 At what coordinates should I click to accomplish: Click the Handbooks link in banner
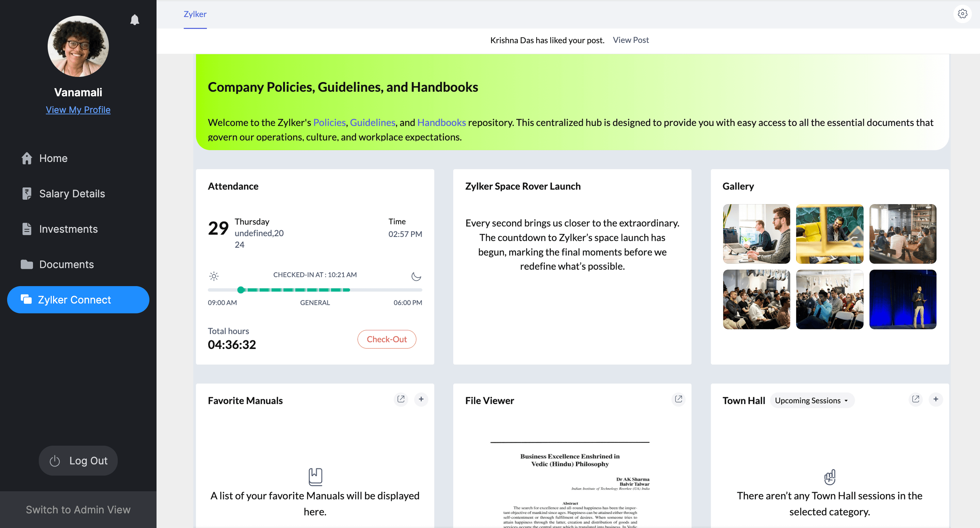point(441,122)
